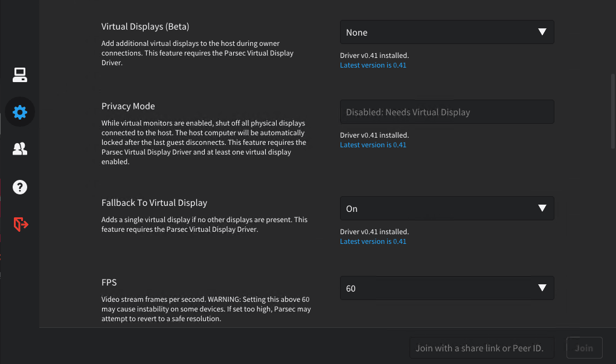Click latest version link under Fallback setting
The width and height of the screenshot is (616, 364).
(373, 241)
